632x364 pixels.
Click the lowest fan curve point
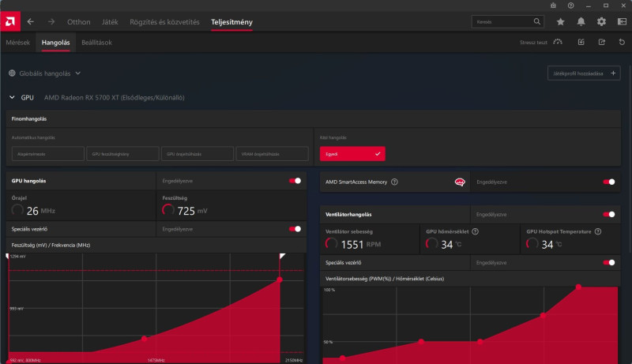(342, 358)
